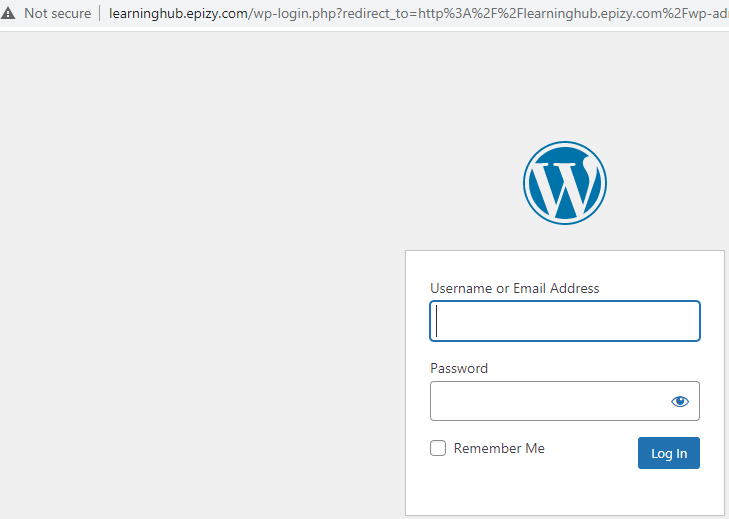Focus the Password input field
The height and width of the screenshot is (519, 729).
click(565, 401)
